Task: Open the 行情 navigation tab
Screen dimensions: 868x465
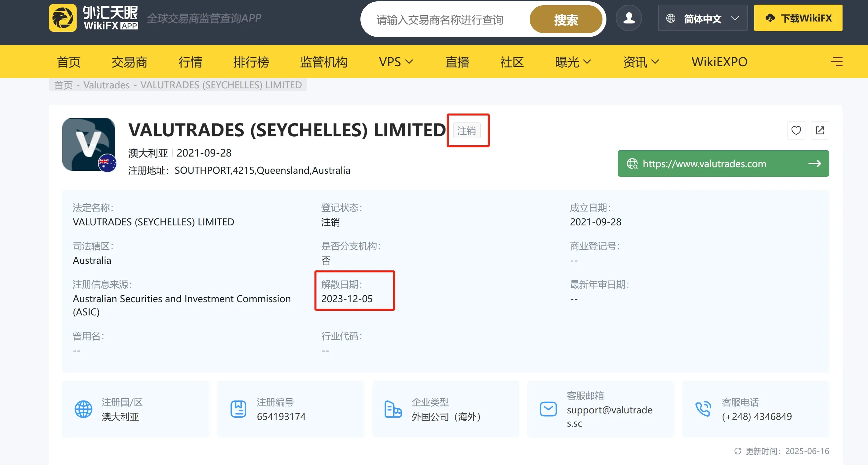Action: click(x=190, y=62)
